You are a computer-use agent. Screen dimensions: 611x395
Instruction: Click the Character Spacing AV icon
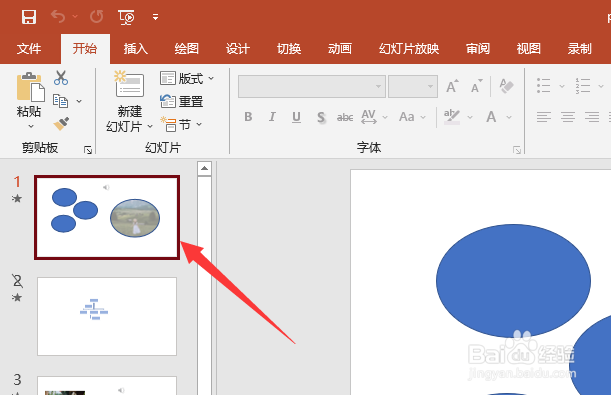[369, 116]
